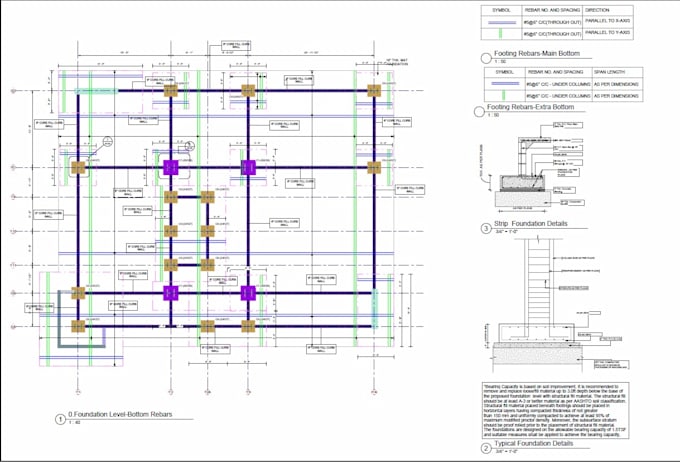
Task: Click the empty view bubble beside Footing Rebars-Extra Bottom
Action: coord(479,112)
